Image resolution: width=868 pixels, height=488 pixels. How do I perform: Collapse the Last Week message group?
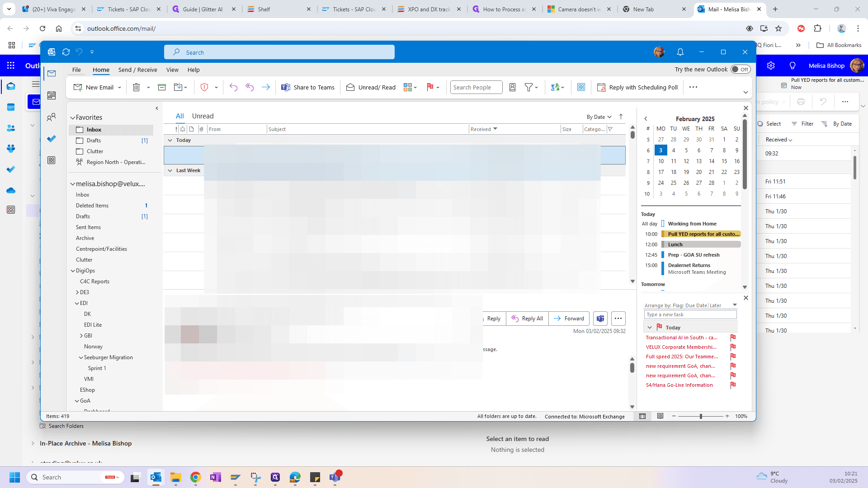point(170,170)
